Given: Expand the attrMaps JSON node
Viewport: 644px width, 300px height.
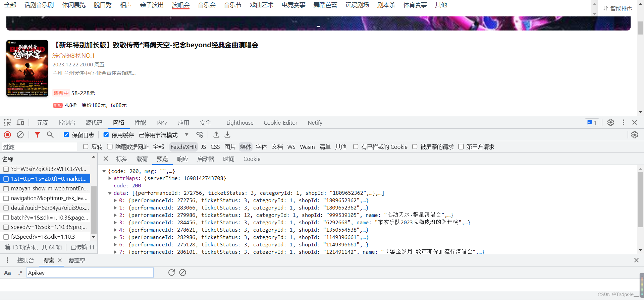Looking at the screenshot, I should [x=110, y=178].
